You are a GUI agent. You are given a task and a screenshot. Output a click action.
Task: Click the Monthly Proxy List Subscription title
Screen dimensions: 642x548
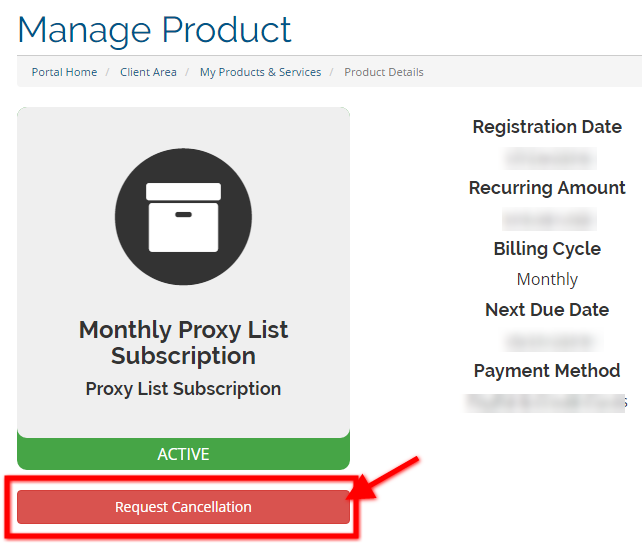183,342
